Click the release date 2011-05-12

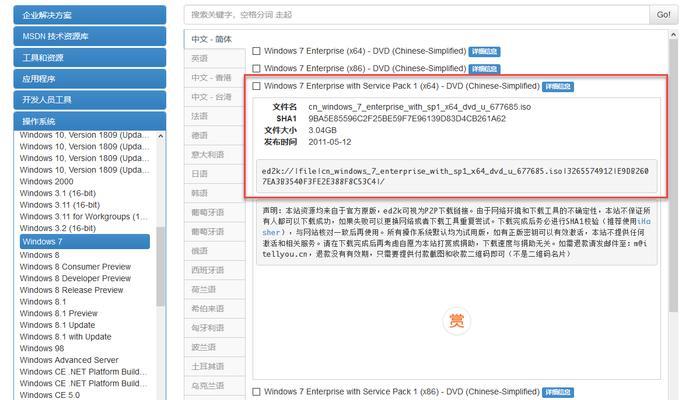tap(330, 142)
